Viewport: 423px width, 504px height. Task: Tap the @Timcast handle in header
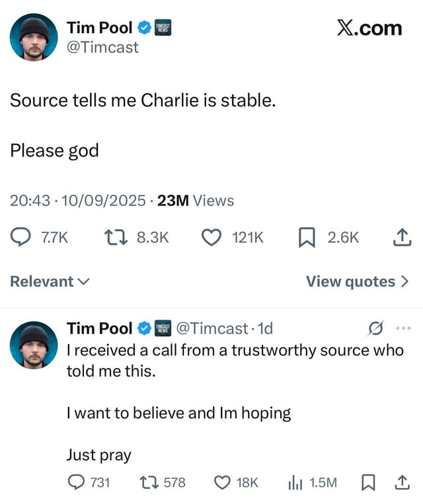(102, 48)
